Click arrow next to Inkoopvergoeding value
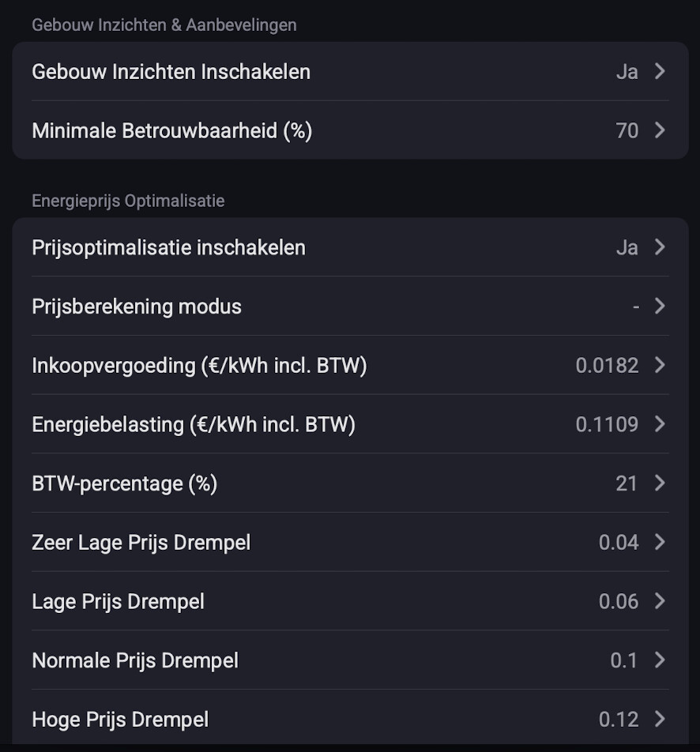This screenshot has width=700, height=752. click(x=660, y=365)
